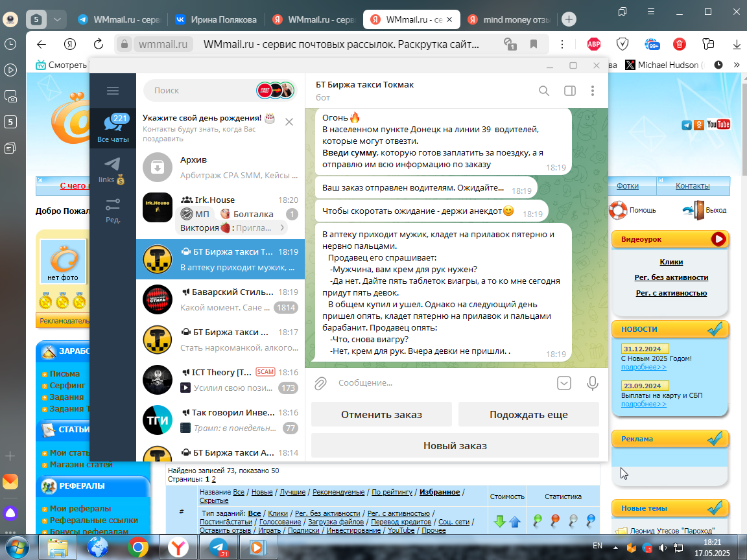
Task: Click the "Помощь" lifebuoy icon
Action: [619, 210]
